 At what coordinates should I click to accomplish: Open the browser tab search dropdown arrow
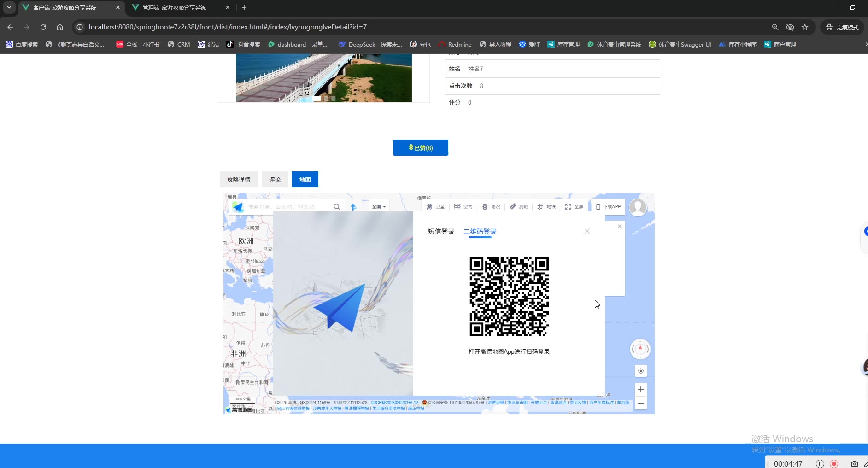pyautogui.click(x=9, y=7)
